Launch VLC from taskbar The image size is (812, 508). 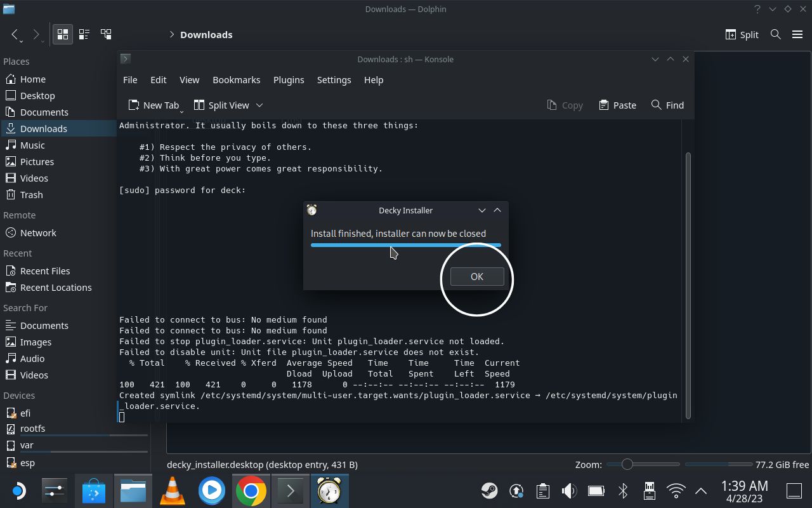coord(173,491)
